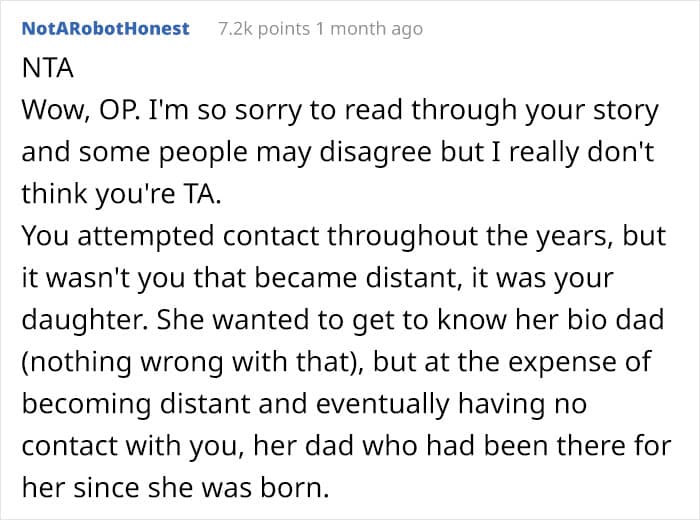Click the words 'some people may disagree'
This screenshot has height=520, width=700.
tap(255, 152)
